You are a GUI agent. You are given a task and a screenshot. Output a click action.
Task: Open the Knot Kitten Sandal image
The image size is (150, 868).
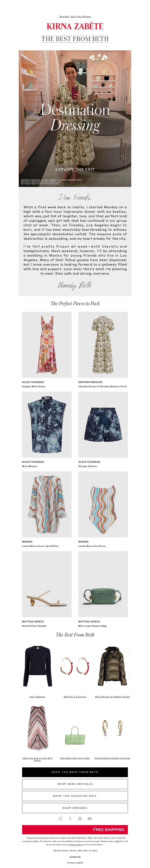pyautogui.click(x=47, y=584)
